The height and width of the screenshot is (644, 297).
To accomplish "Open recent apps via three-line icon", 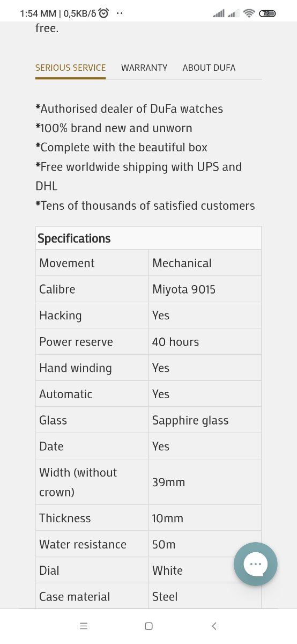I will pyautogui.click(x=83, y=626).
